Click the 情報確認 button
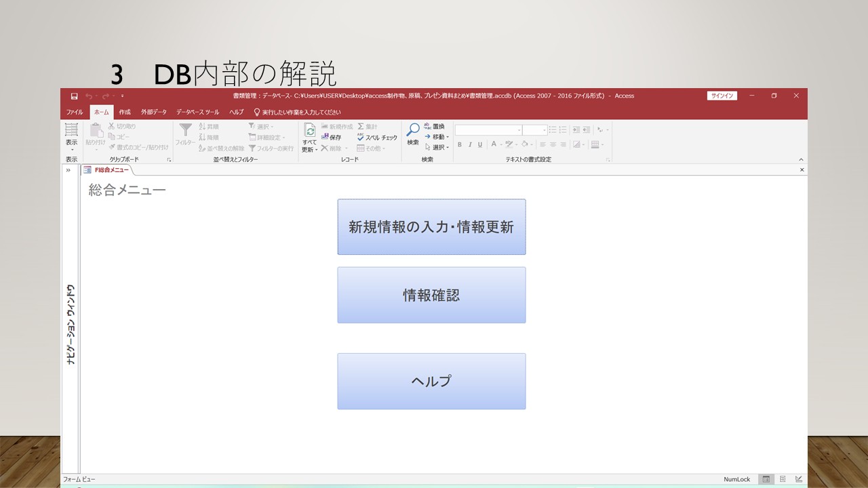Viewport: 868px width, 488px height. click(x=431, y=295)
